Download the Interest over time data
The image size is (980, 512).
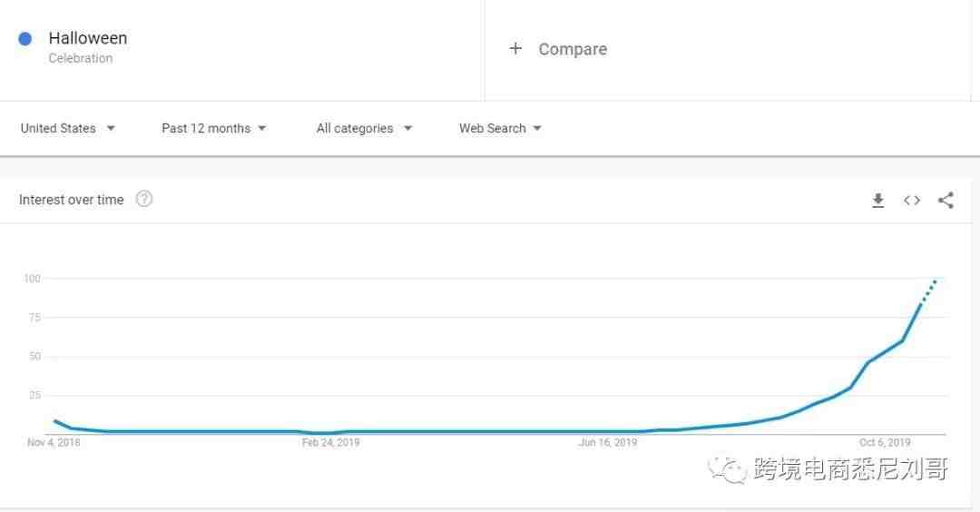coord(877,201)
